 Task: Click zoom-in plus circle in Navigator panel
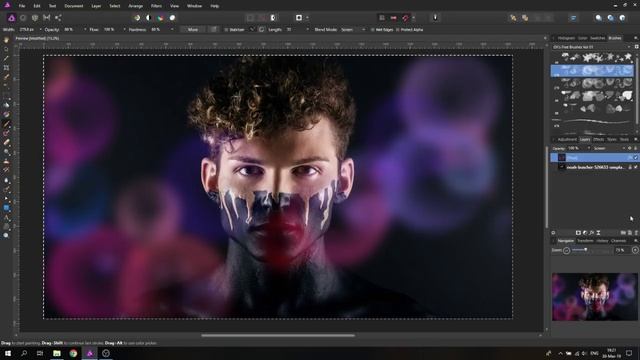tap(635, 250)
